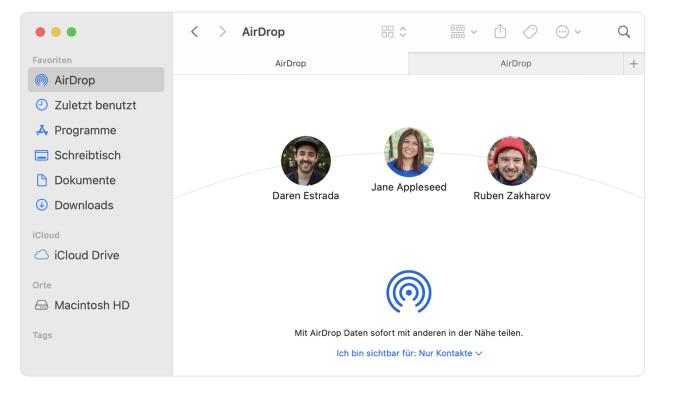
Task: Go forward with the right chevron button
Action: click(x=222, y=32)
